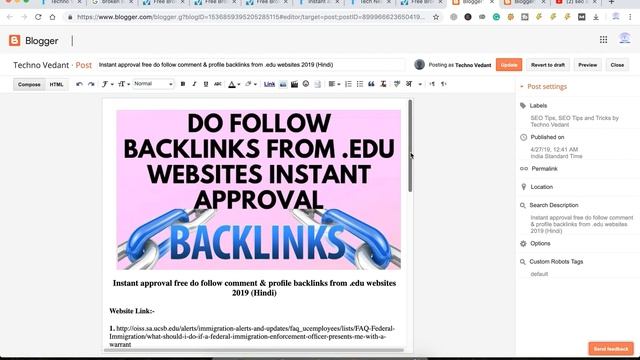Preview the post
Screen dimensions: 640x360
(x=587, y=65)
